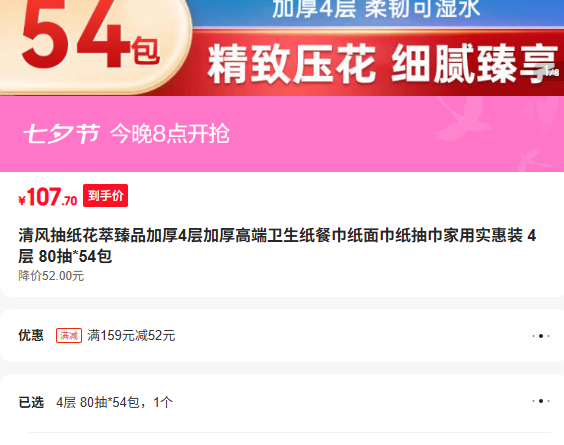
Task: Tap the red 到手价 badge
Action: click(105, 195)
